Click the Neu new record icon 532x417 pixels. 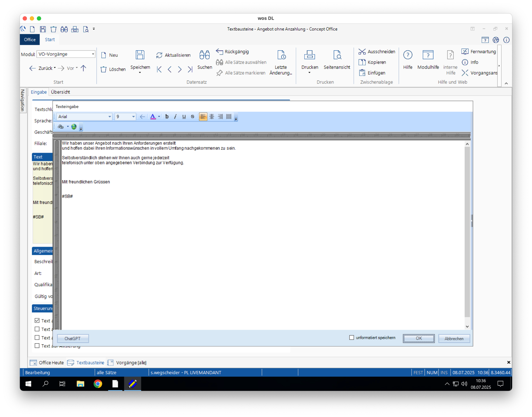[104, 55]
